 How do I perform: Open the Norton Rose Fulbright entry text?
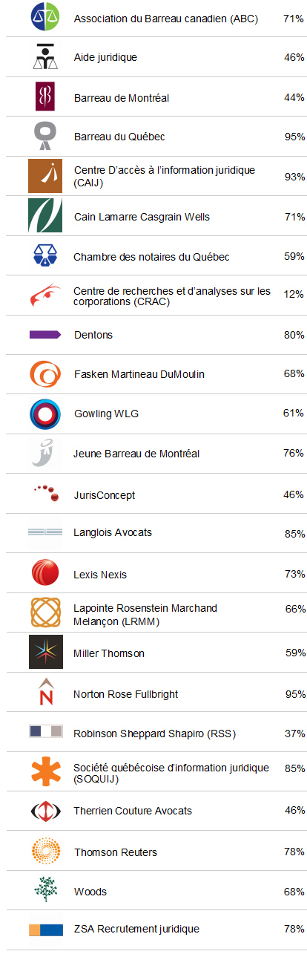[x=126, y=694]
